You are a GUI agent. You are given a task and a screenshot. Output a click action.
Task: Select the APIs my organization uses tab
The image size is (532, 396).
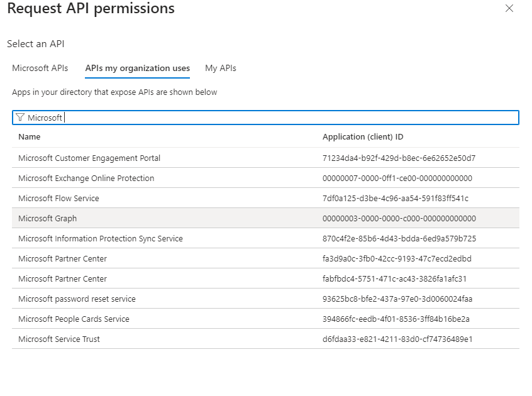137,68
